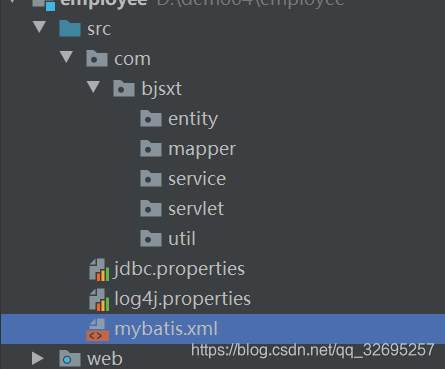Image resolution: width=445 pixels, height=369 pixels.
Task: Click the com package folder icon
Action: (97, 58)
